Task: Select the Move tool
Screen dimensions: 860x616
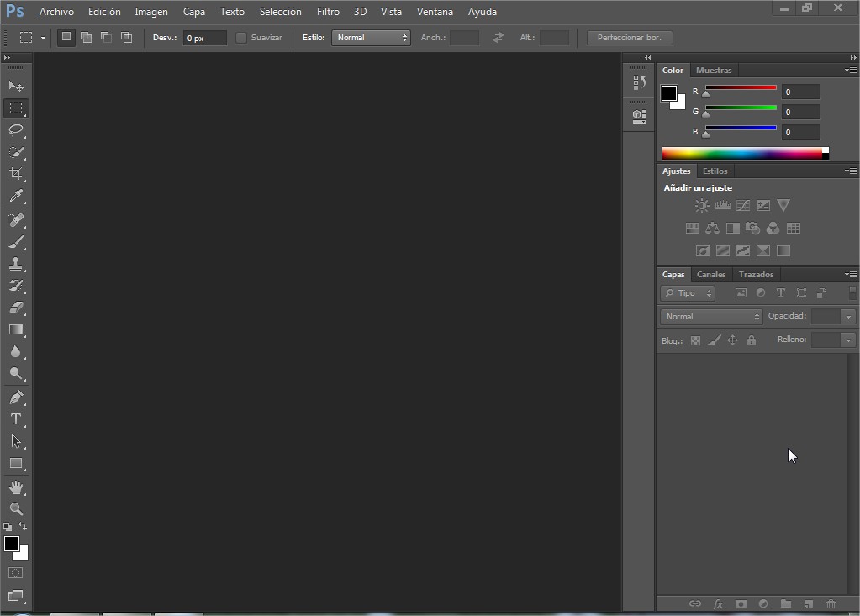Action: (x=15, y=85)
